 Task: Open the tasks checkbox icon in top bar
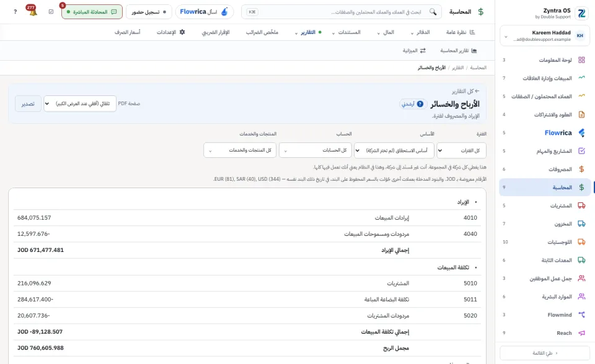pos(51,12)
